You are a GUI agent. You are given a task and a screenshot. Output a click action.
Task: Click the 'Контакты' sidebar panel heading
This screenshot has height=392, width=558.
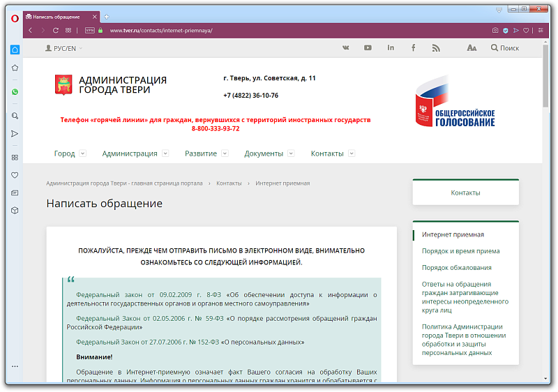click(x=465, y=193)
